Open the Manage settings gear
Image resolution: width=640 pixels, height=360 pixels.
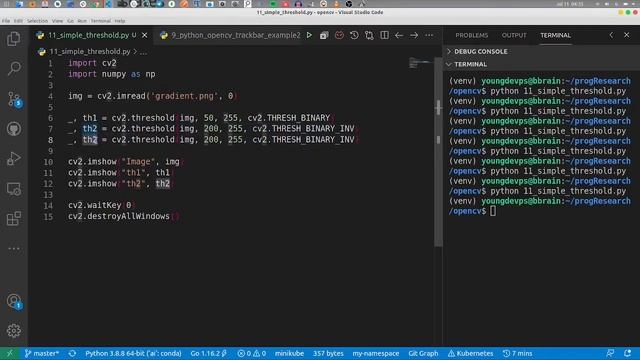(x=13, y=331)
